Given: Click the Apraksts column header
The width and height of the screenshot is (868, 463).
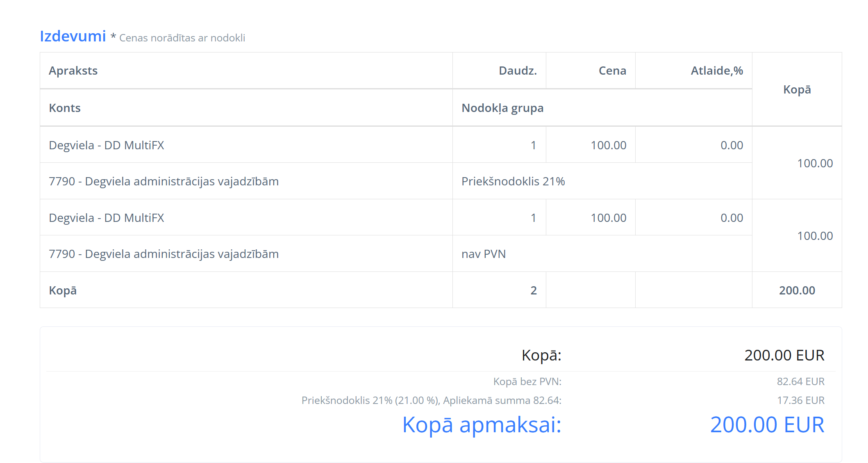Looking at the screenshot, I should coord(73,71).
